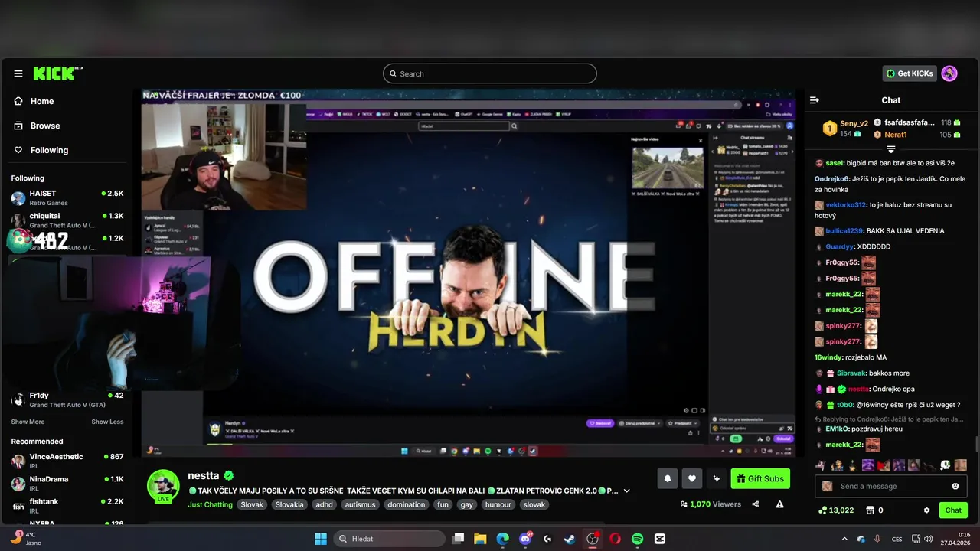Click the Get KICKs button

tap(910, 73)
